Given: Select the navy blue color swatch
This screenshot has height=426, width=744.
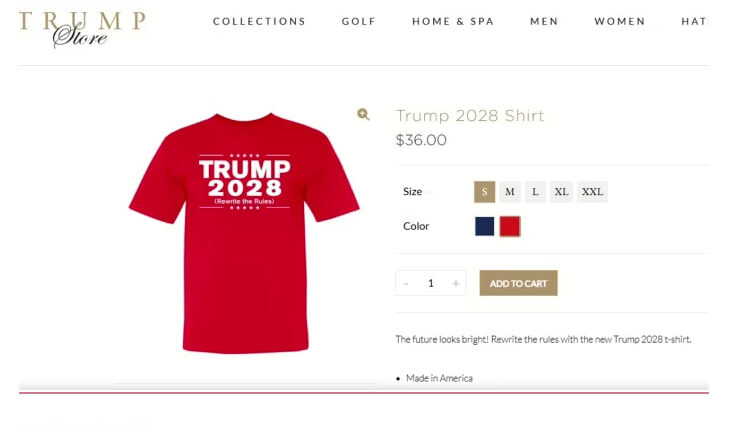Looking at the screenshot, I should pos(484,226).
